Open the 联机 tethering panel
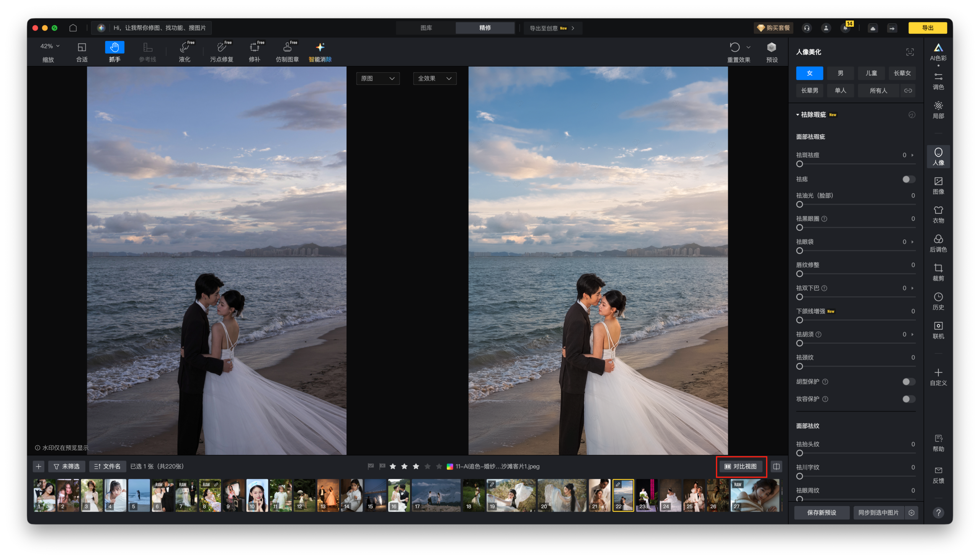The width and height of the screenshot is (980, 560). point(938,330)
